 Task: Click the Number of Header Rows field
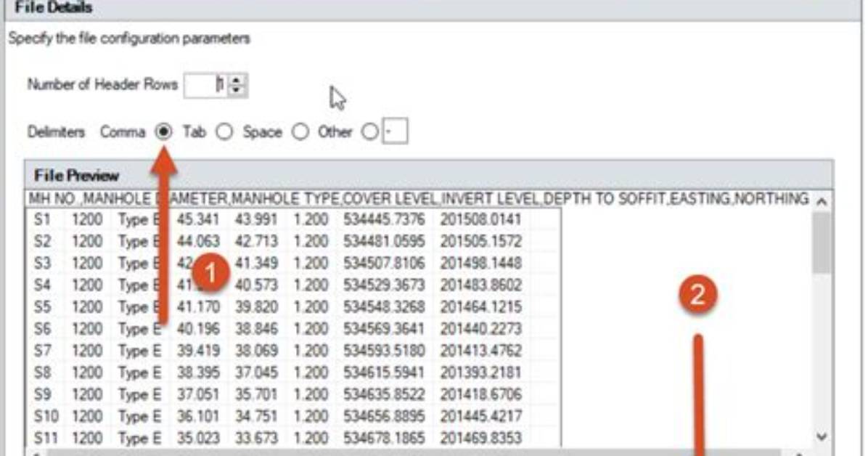point(206,86)
